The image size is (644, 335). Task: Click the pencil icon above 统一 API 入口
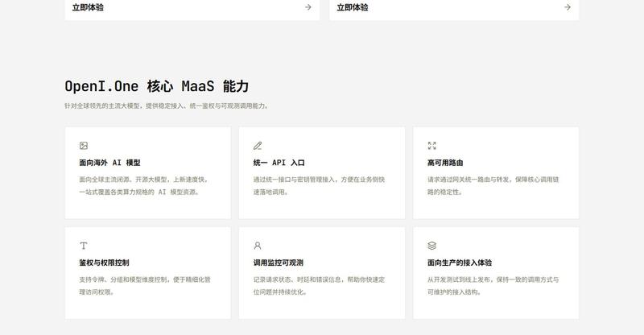point(258,146)
